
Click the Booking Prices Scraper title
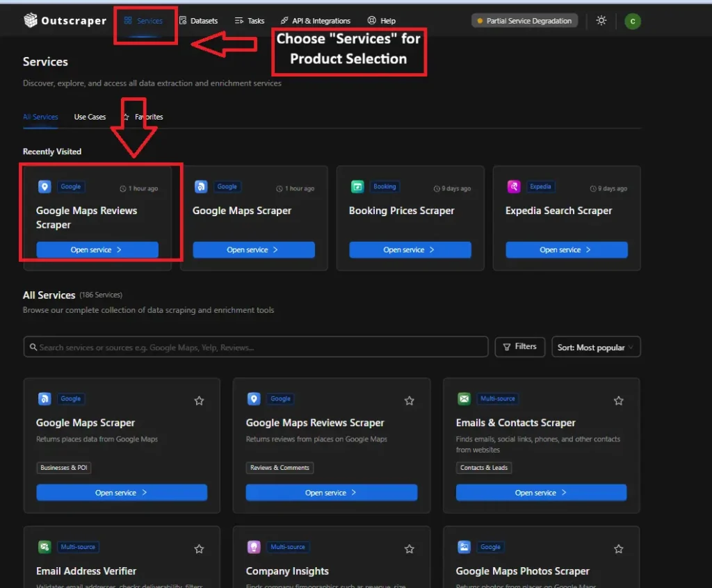(401, 211)
